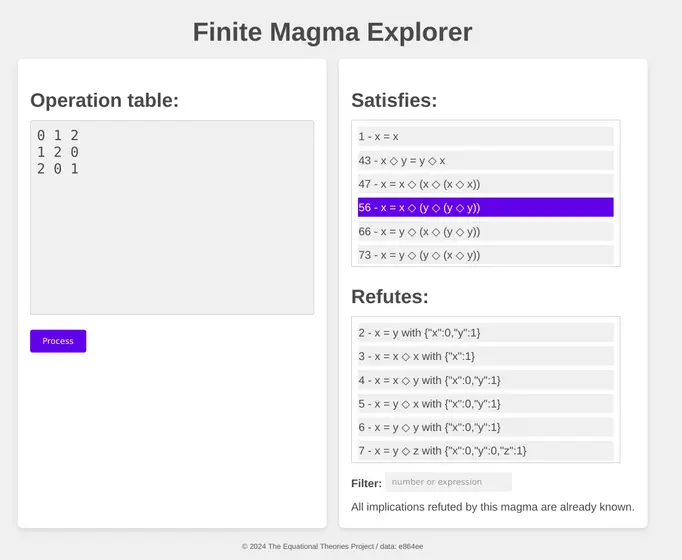Pick equation 66 in Satisfies list
The image size is (682, 560).
pos(485,231)
